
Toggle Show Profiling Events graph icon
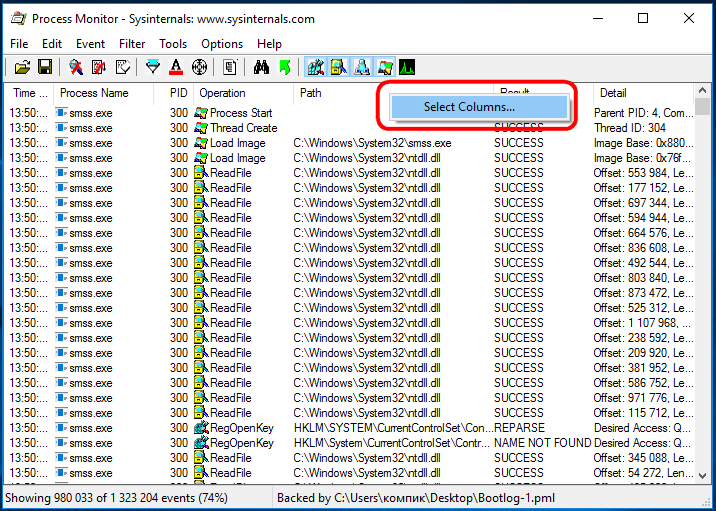[407, 68]
